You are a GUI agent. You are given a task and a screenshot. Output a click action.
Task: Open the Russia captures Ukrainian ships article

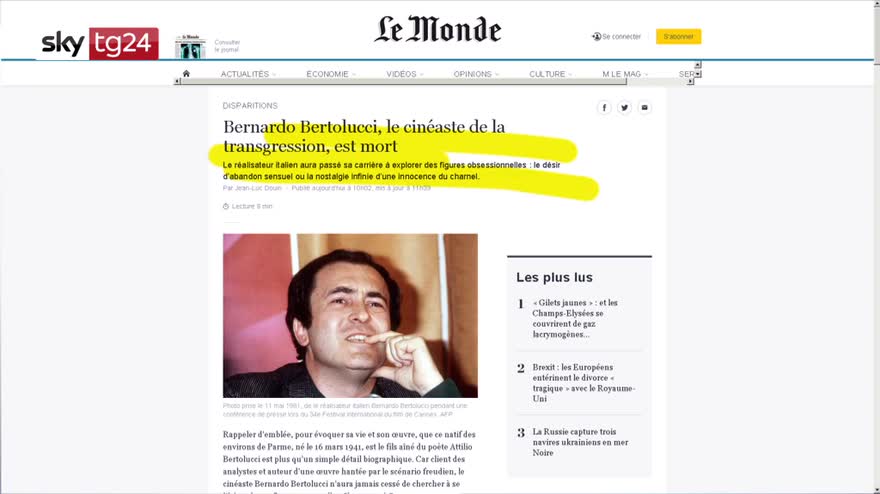(580, 442)
